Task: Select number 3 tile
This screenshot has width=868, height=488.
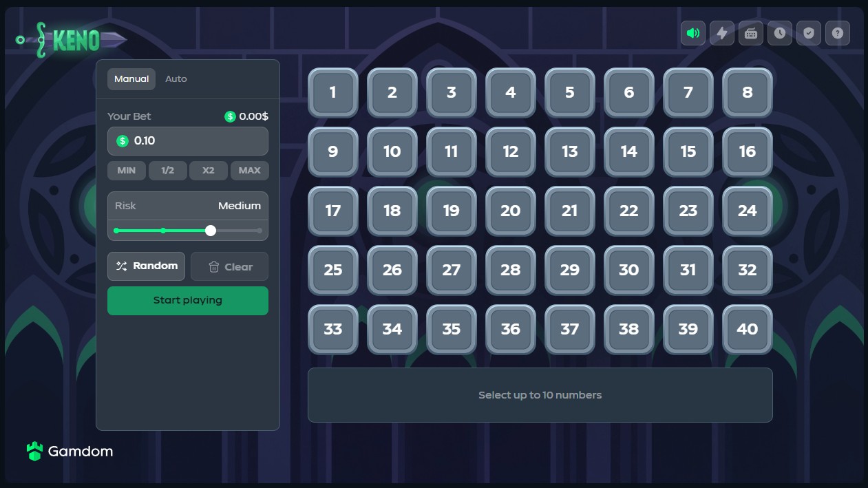Action: [452, 93]
